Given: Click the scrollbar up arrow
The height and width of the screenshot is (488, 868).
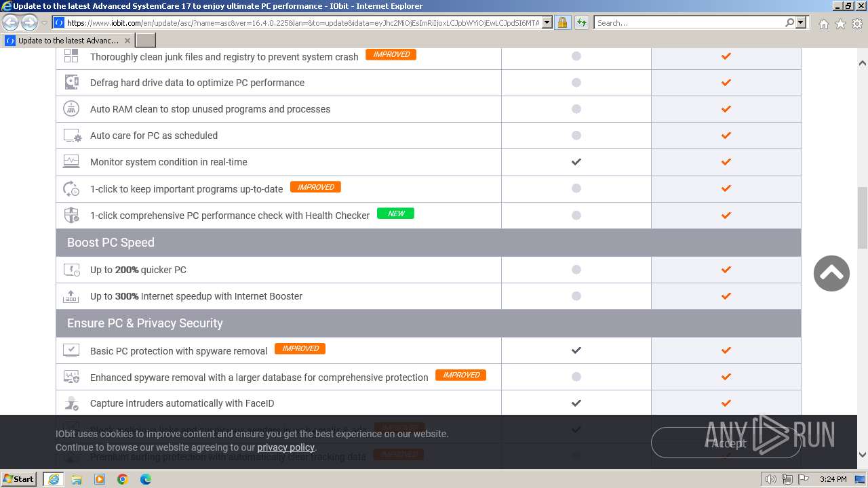Looking at the screenshot, I should click(x=863, y=63).
